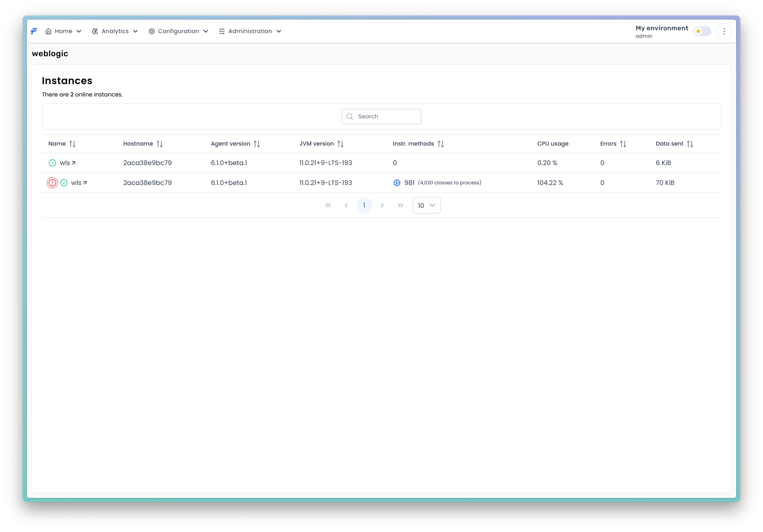Sort by Hostname column arrows
This screenshot has height=532, width=763.
coord(160,144)
